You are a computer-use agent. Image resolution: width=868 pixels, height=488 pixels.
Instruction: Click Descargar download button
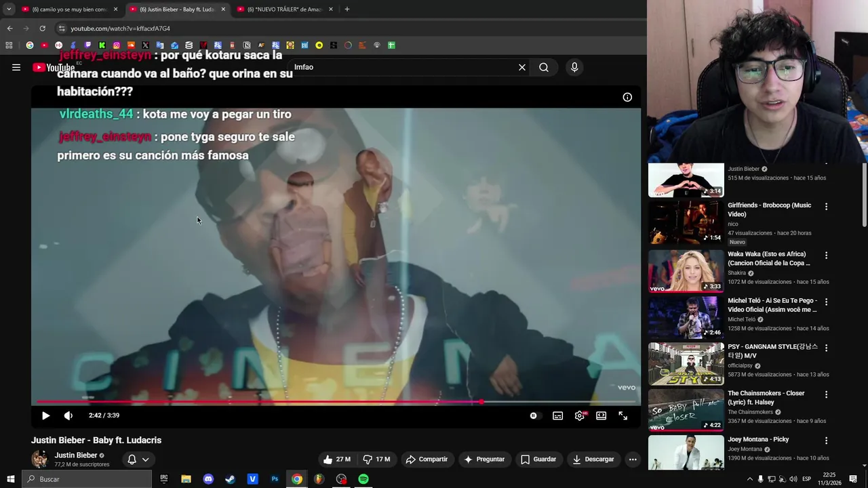pyautogui.click(x=593, y=459)
